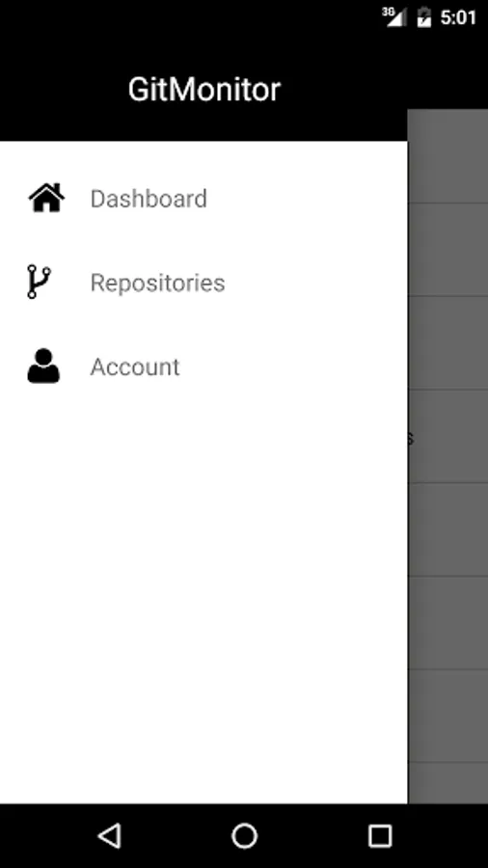
Task: Tap the dimmed row with partial letter
Action: [448, 436]
